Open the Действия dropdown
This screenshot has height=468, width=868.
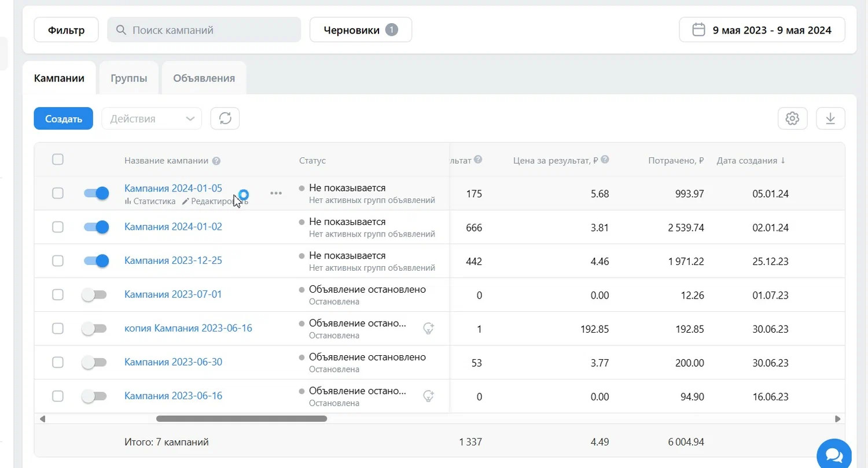[x=152, y=119]
